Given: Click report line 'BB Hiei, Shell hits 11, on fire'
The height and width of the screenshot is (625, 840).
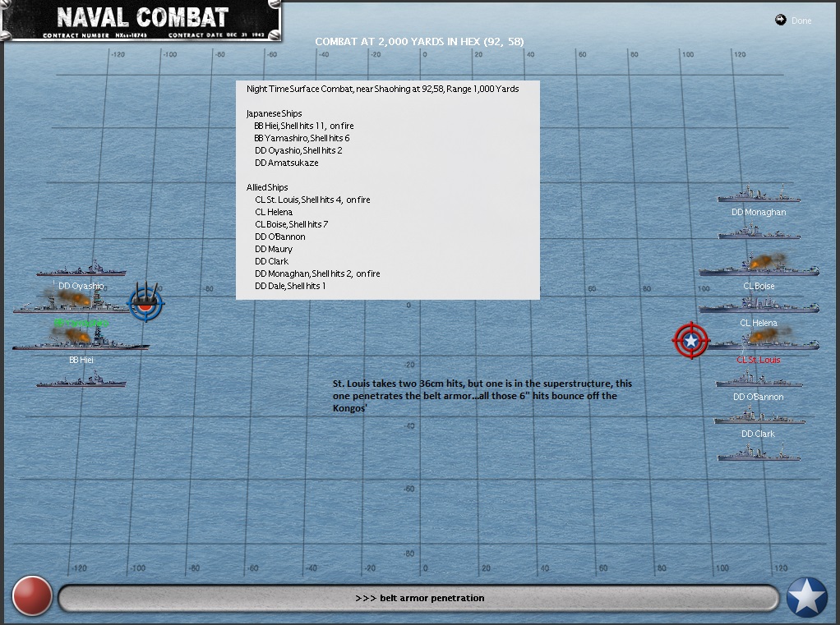Looking at the screenshot, I should [304, 126].
